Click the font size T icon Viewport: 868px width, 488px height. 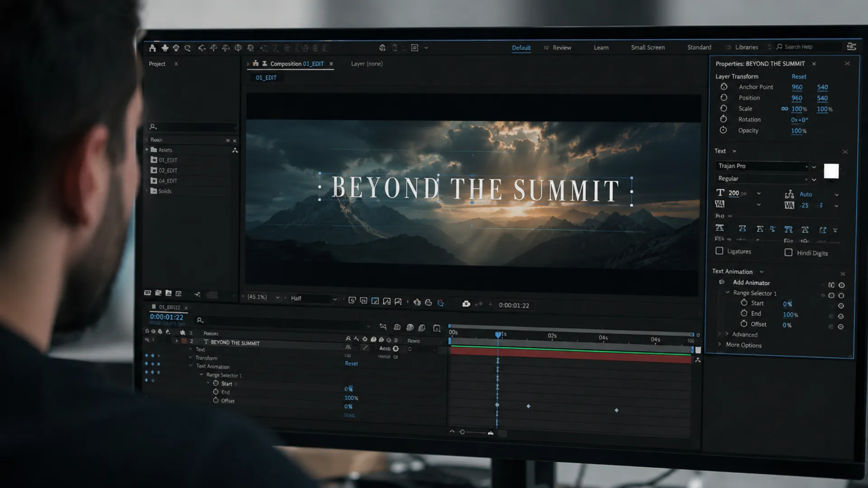tap(720, 193)
